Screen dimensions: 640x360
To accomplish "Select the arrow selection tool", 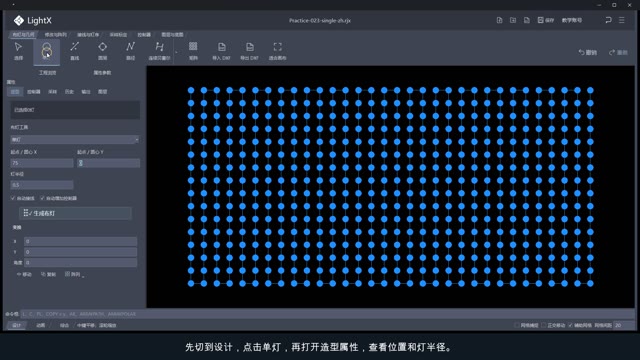I will click(18, 51).
